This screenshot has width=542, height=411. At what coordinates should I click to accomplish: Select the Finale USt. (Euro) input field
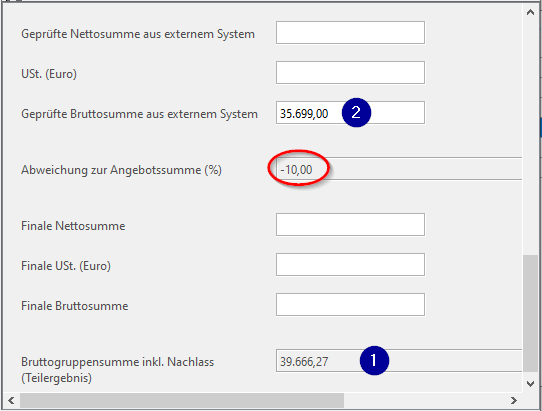pos(350,264)
